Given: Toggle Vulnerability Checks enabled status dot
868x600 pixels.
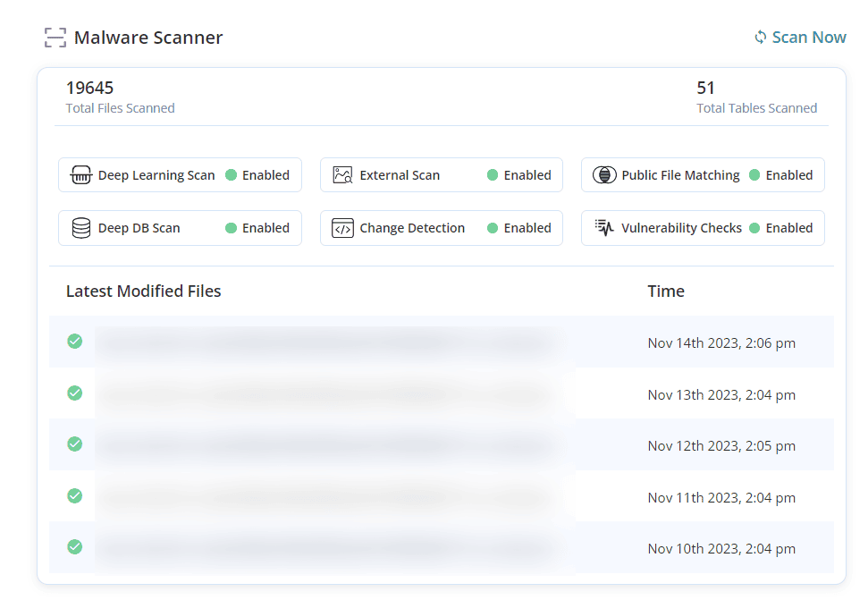Looking at the screenshot, I should click(754, 228).
